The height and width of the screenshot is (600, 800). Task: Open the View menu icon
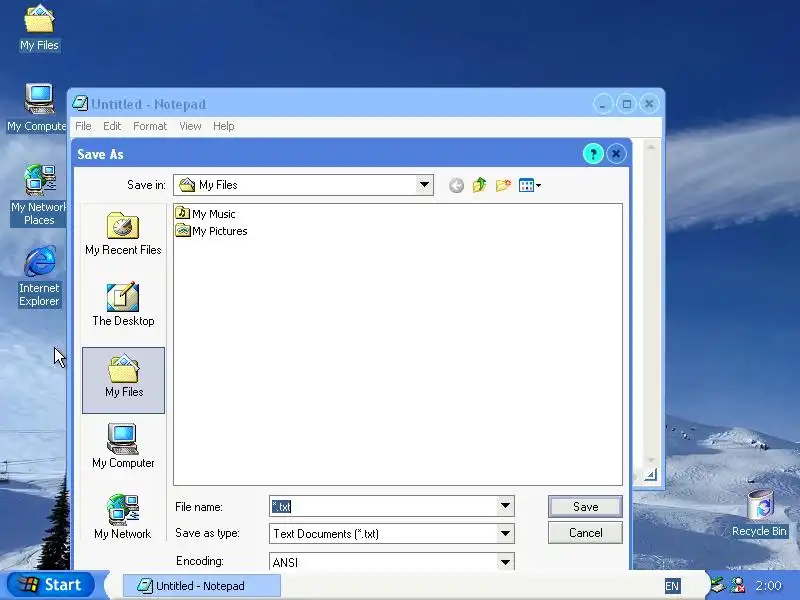pyautogui.click(x=530, y=185)
